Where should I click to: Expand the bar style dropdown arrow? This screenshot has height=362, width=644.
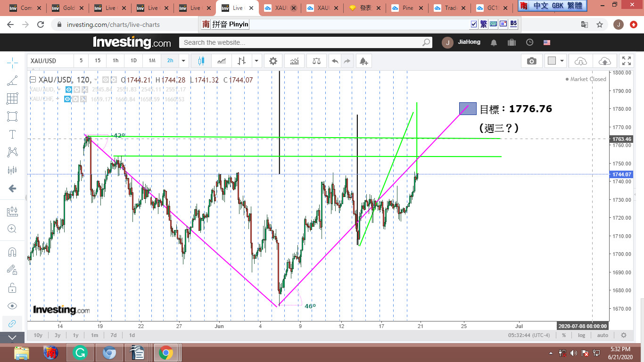coord(256,61)
